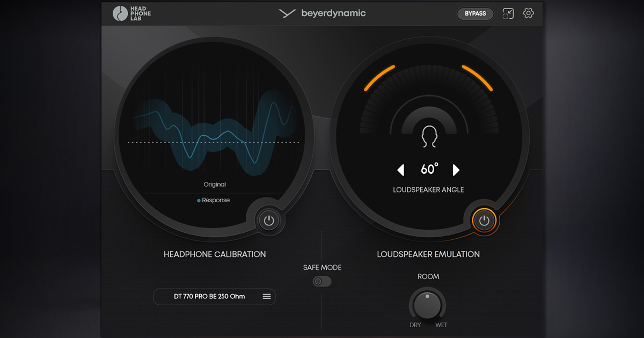Click the right arrow to increase loudspeaker angle
This screenshot has width=644, height=338.
(457, 170)
